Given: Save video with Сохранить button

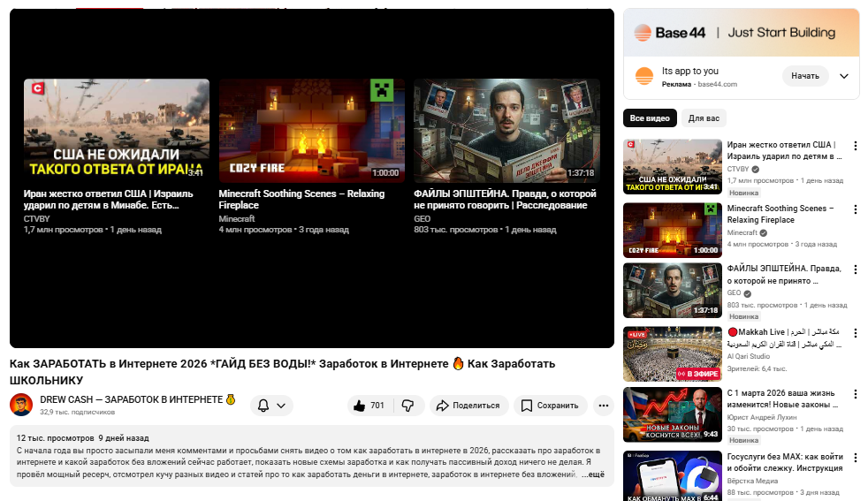Looking at the screenshot, I should point(551,406).
